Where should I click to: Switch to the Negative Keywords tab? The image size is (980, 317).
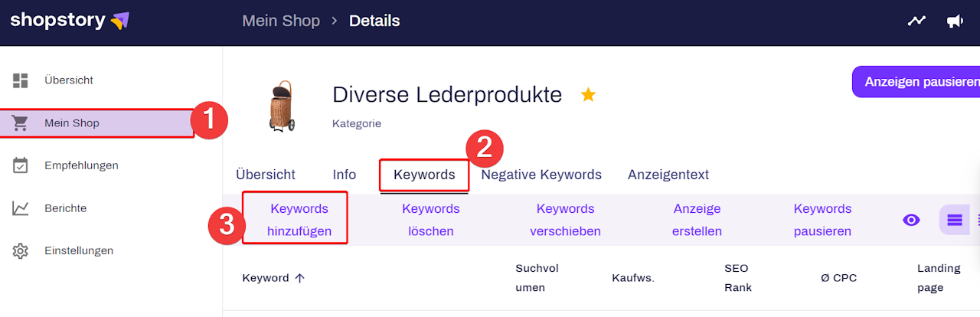[x=541, y=175]
